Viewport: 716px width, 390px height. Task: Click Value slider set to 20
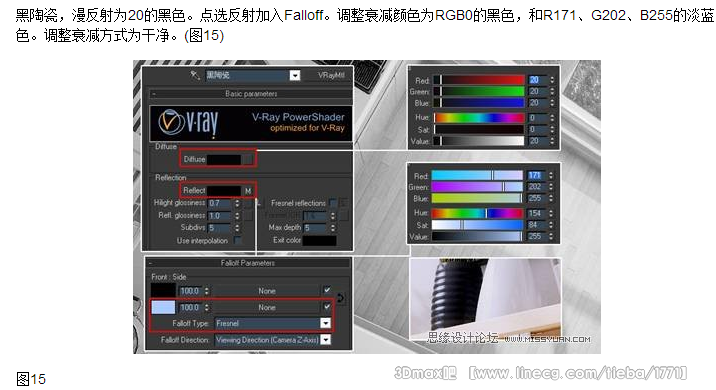pyautogui.click(x=479, y=141)
